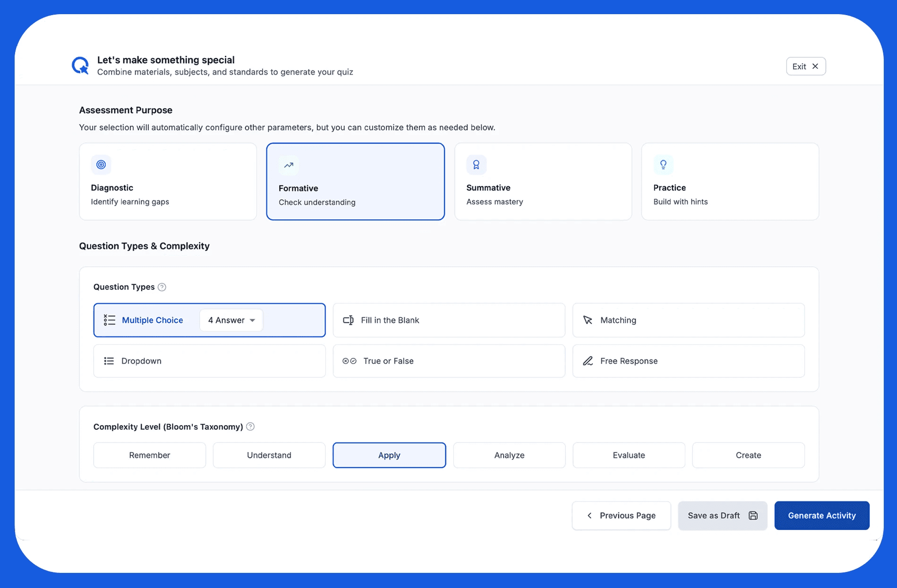Click the Multiple Choice list icon
The width and height of the screenshot is (897, 588).
pos(110,320)
